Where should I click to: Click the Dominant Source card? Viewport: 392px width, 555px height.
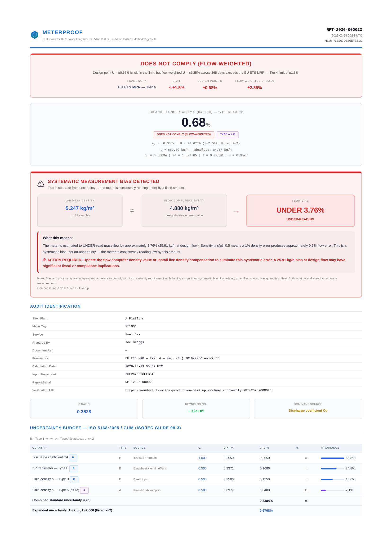tap(308, 409)
